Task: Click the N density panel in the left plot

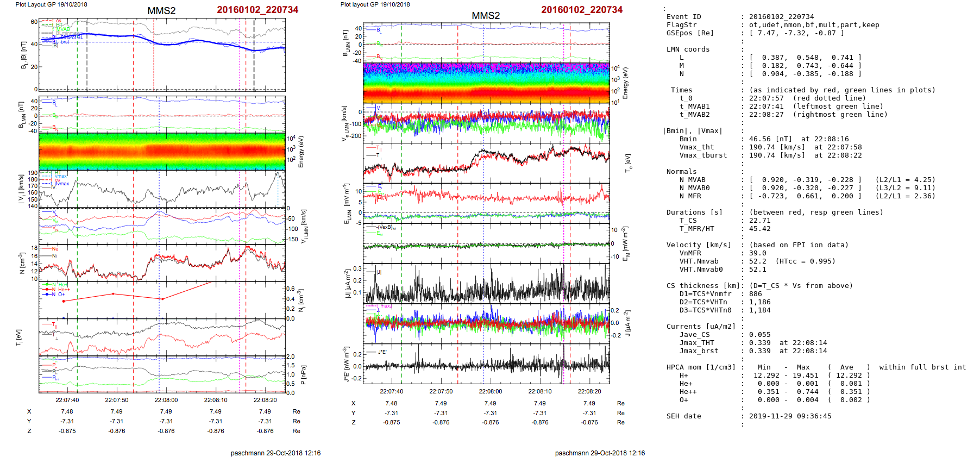Action: 162,263
